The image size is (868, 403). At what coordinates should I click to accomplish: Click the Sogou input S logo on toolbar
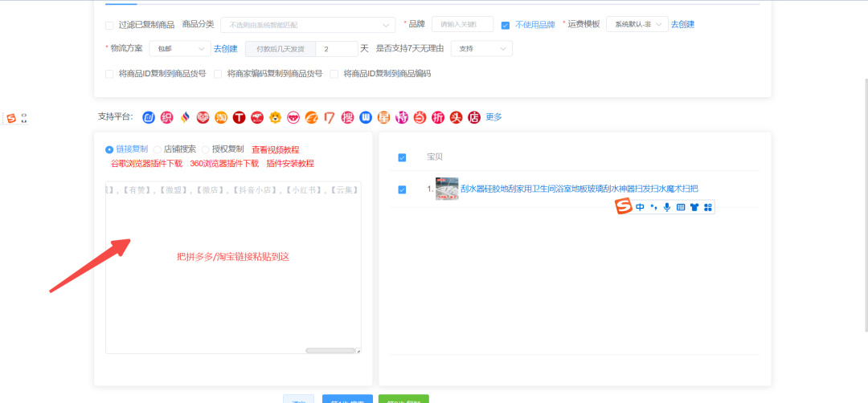[624, 207]
